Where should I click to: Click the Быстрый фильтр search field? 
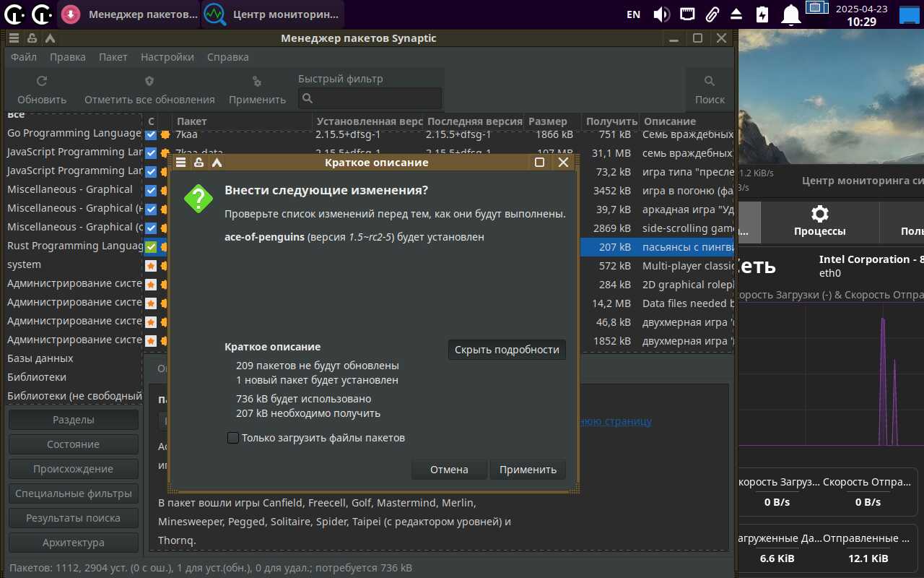370,98
